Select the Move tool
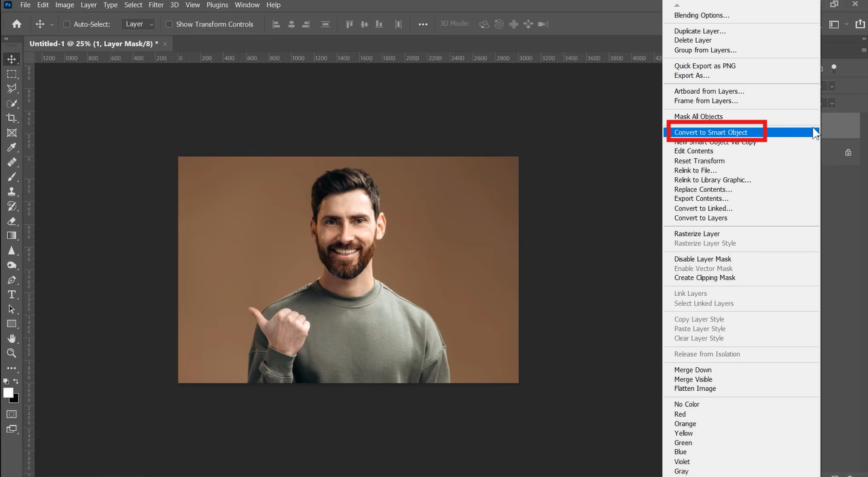The width and height of the screenshot is (868, 477). [x=11, y=59]
